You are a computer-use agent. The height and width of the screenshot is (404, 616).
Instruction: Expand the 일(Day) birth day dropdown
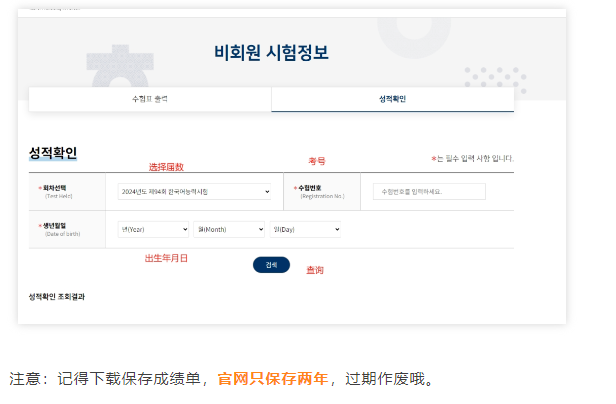pyautogui.click(x=305, y=229)
